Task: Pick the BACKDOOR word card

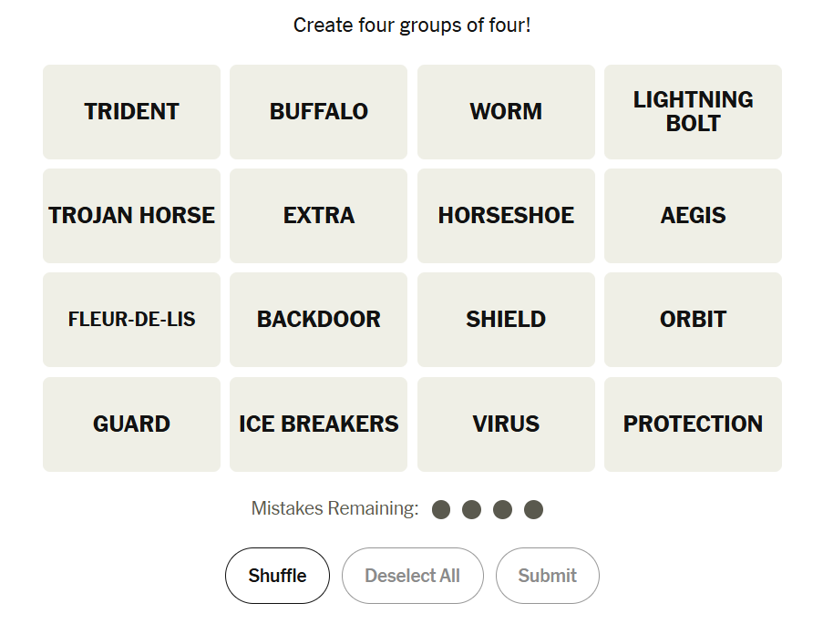Action: tap(318, 320)
